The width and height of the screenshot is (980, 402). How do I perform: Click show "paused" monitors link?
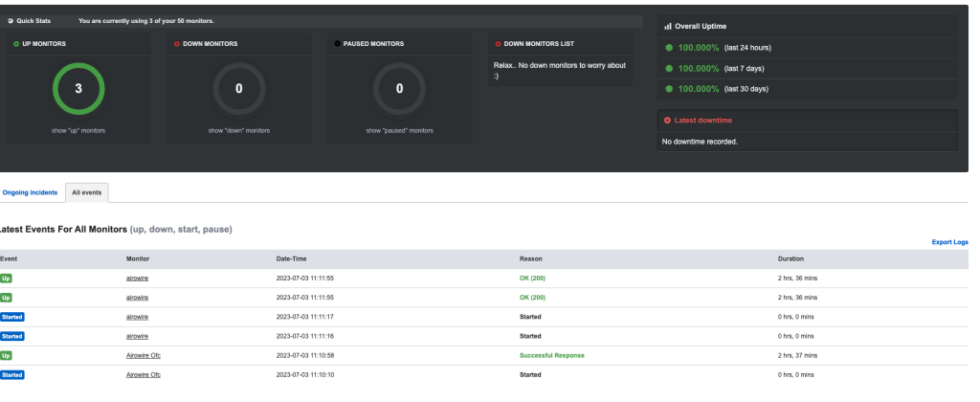pyautogui.click(x=399, y=131)
